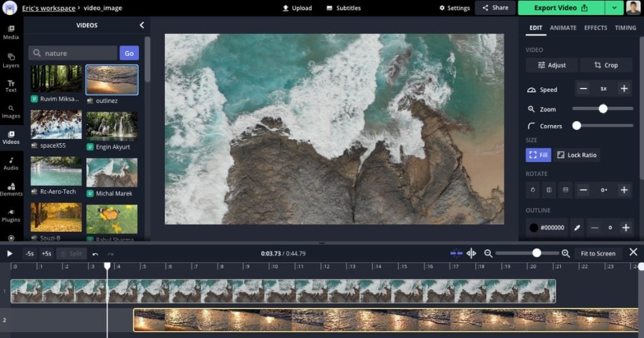
Task: Expand the Export Video dropdown arrow
Action: (x=614, y=8)
